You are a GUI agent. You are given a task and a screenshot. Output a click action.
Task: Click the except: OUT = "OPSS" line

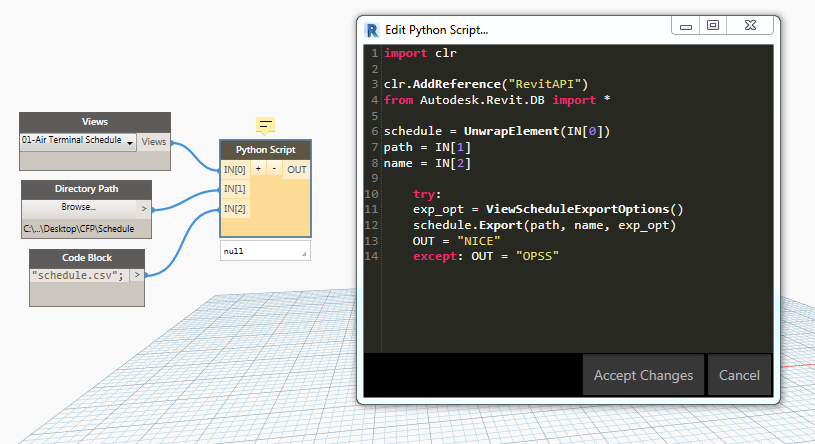pos(486,256)
